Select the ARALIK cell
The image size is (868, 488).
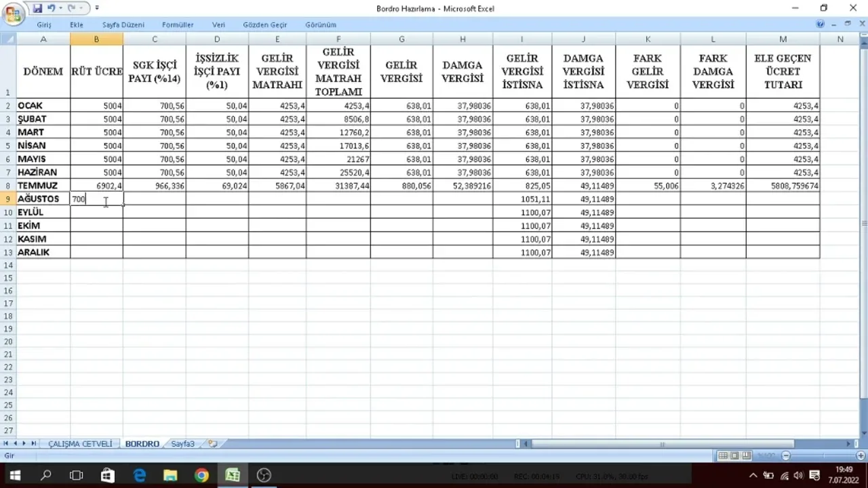point(43,252)
